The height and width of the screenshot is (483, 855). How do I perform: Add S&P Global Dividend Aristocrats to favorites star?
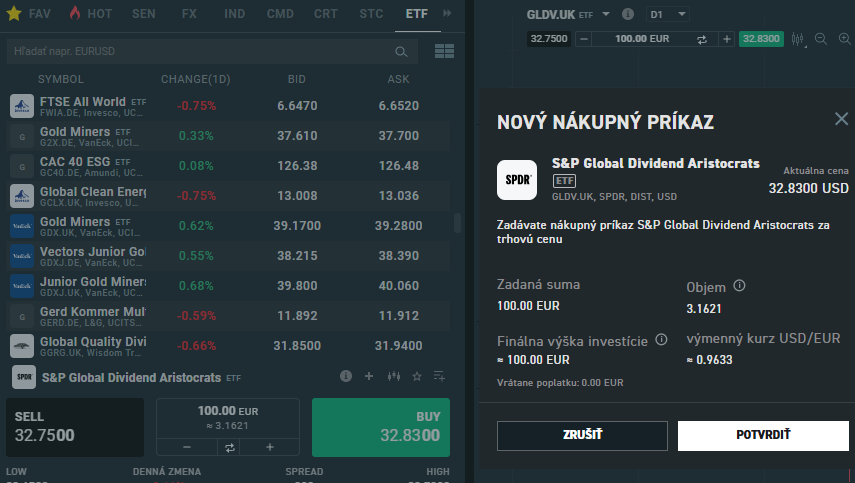click(x=416, y=376)
